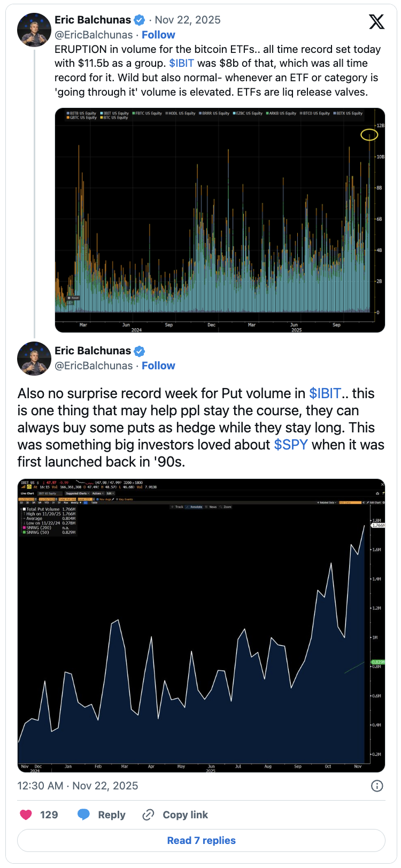
Task: Click the verified badge on the reply tweet
Action: coord(139,351)
